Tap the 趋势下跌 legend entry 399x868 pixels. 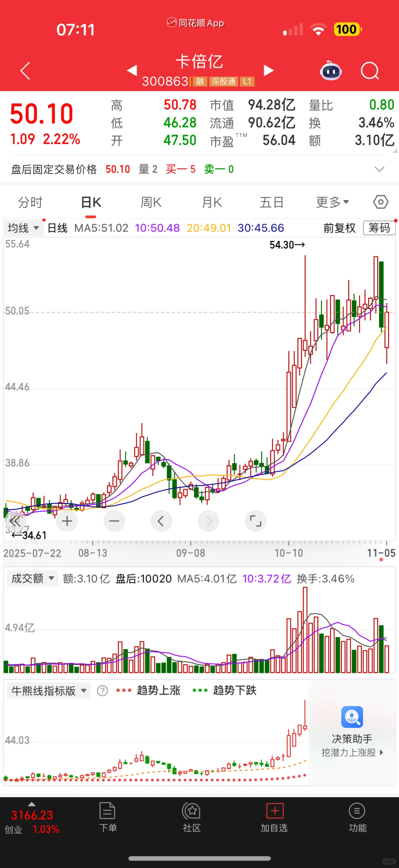coord(224,690)
